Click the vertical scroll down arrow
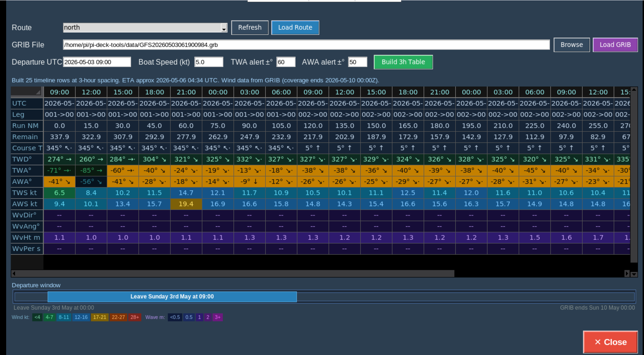Image resolution: width=644 pixels, height=355 pixels. coord(634,274)
